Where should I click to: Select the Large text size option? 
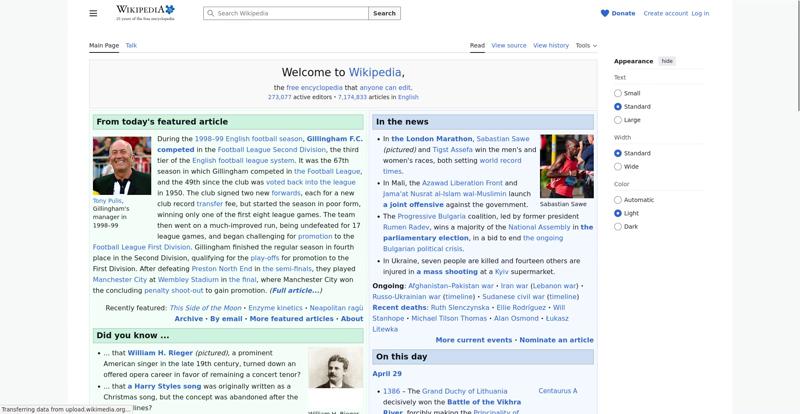pyautogui.click(x=618, y=120)
